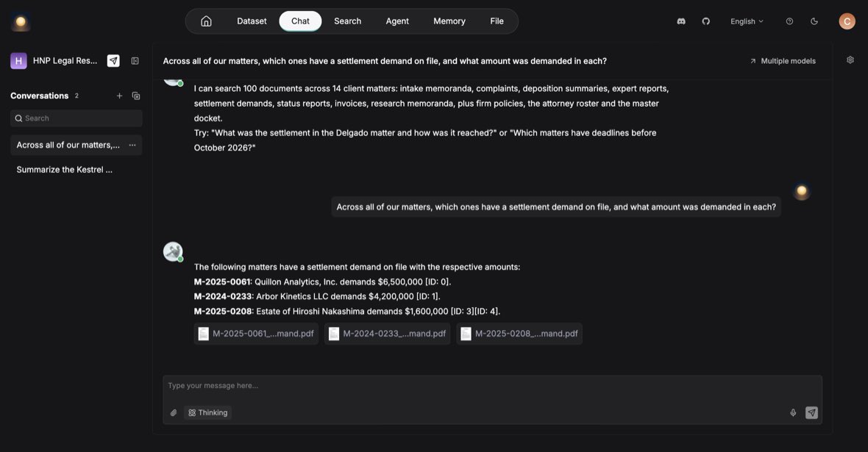Click the Multiple models button
This screenshot has height=452, width=868.
(783, 61)
